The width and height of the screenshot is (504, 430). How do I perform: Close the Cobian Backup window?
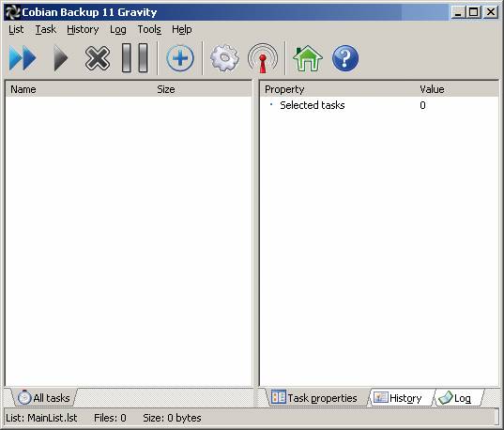tap(491, 12)
